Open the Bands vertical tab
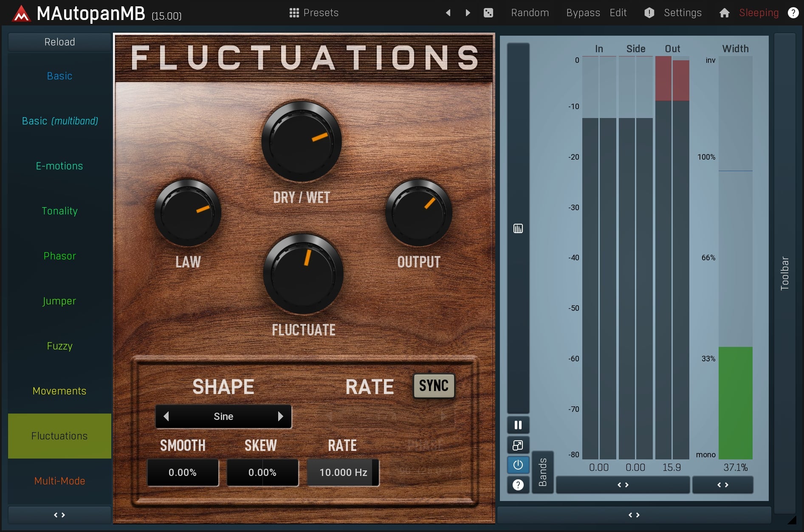804x532 pixels. (x=543, y=472)
